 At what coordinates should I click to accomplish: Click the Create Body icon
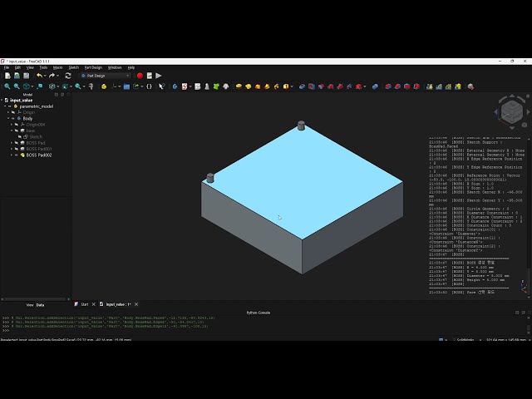(x=175, y=86)
